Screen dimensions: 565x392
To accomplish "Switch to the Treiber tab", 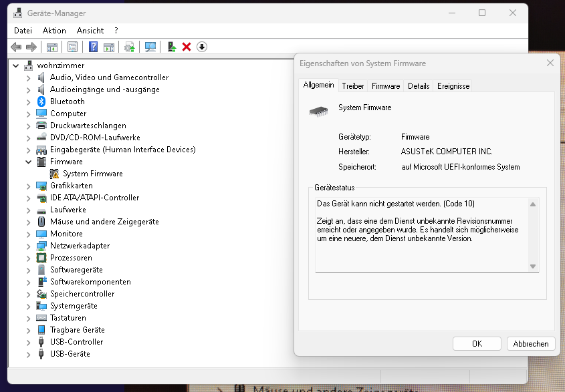I will 353,86.
